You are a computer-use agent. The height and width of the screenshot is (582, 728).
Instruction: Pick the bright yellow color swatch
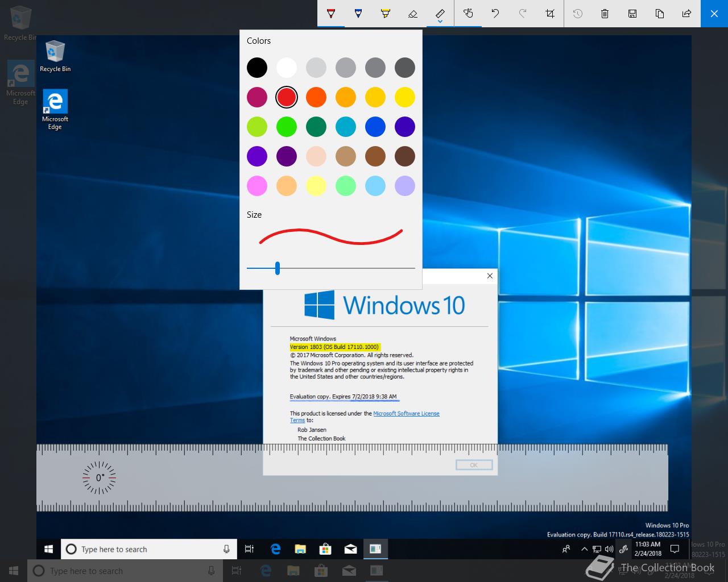pyautogui.click(x=405, y=97)
